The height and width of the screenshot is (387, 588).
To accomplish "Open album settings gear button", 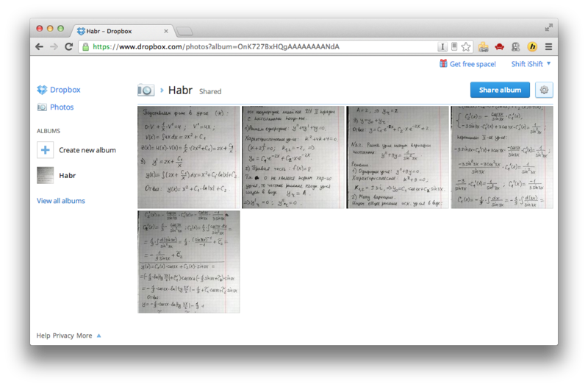I will [544, 90].
